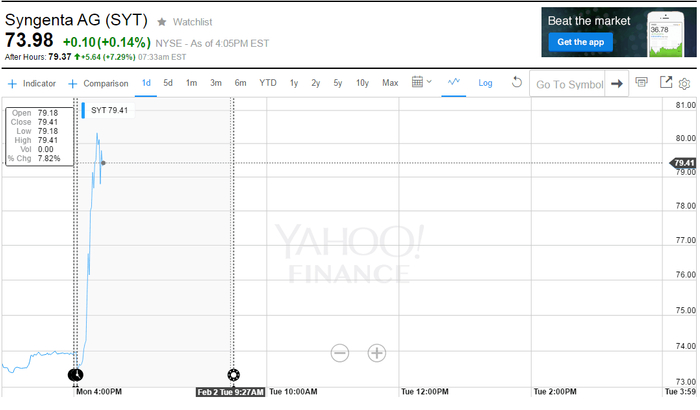
Task: Open the calendar date range picker
Action: [421, 82]
